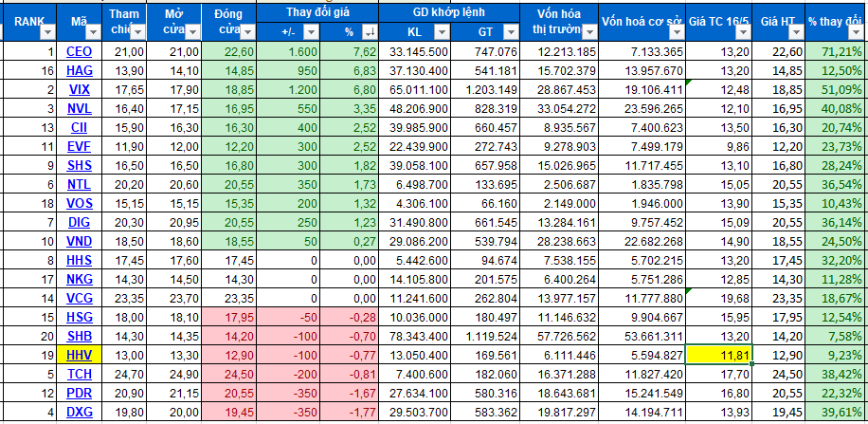Select the cell showing 39,61%
The image size is (868, 424).
tap(837, 412)
